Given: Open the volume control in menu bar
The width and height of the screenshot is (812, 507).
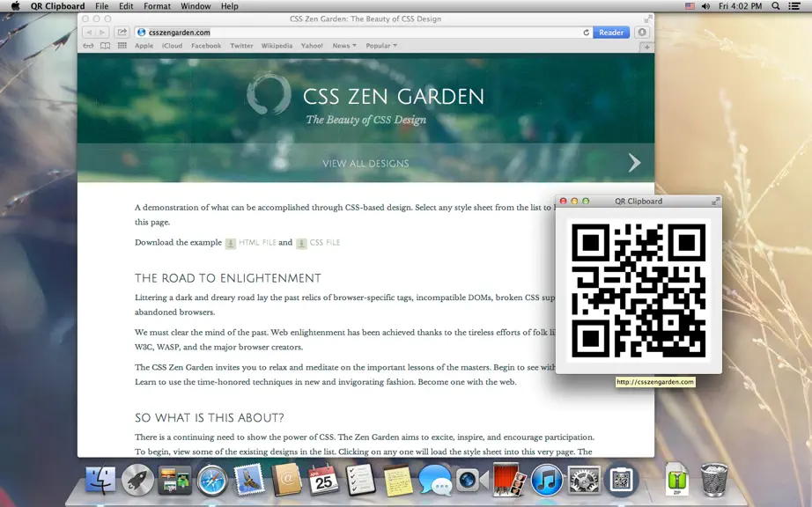Looking at the screenshot, I should pos(705,6).
